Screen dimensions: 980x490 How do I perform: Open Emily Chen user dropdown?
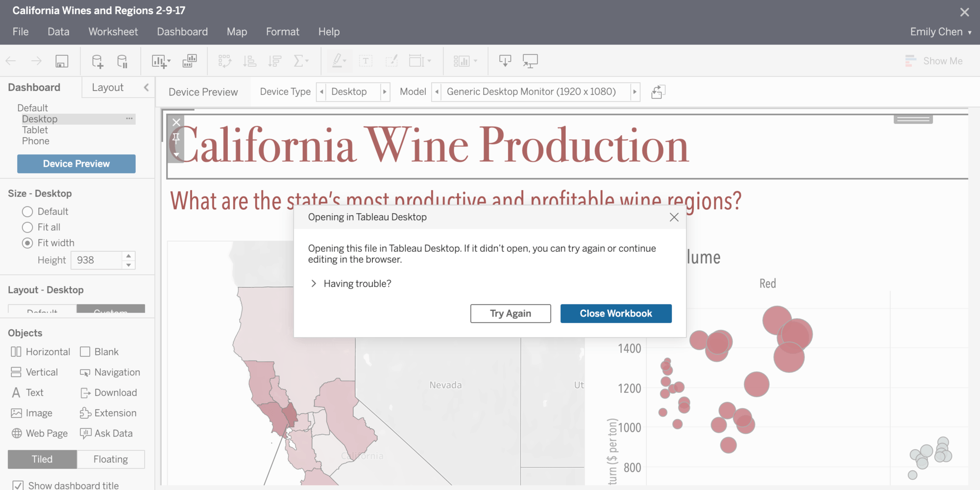941,32
